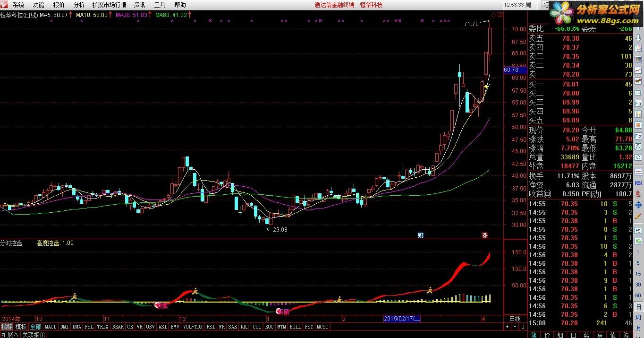This screenshot has height=338, width=644.
Task: Select the 模板 tab
Action: click(21, 327)
